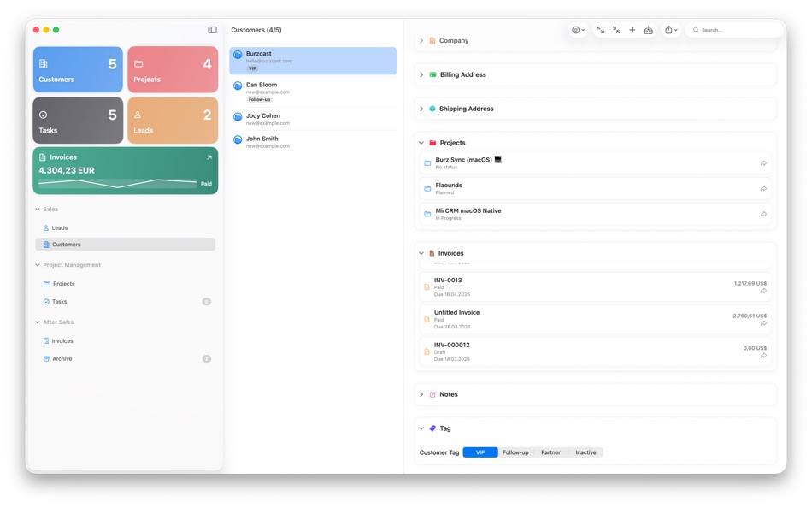Collapse the After Sales sidebar section

click(38, 322)
